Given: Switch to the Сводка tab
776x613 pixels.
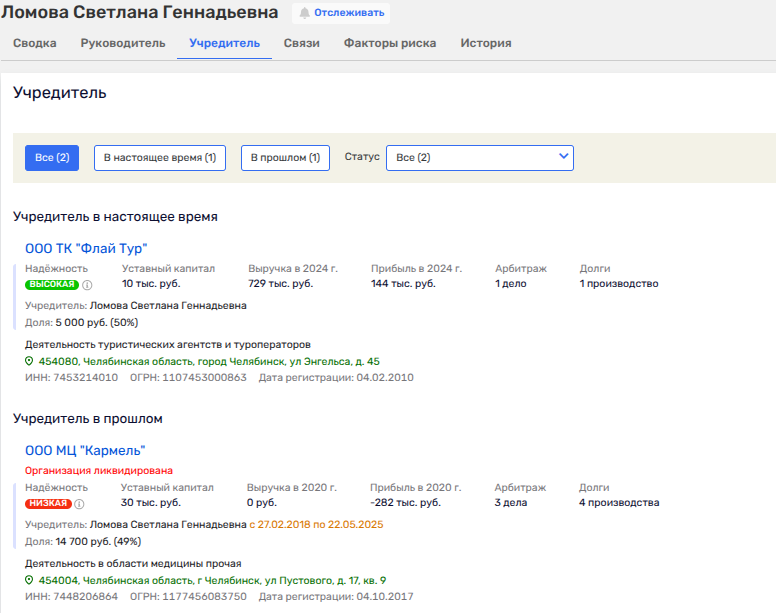Looking at the screenshot, I should coord(35,43).
